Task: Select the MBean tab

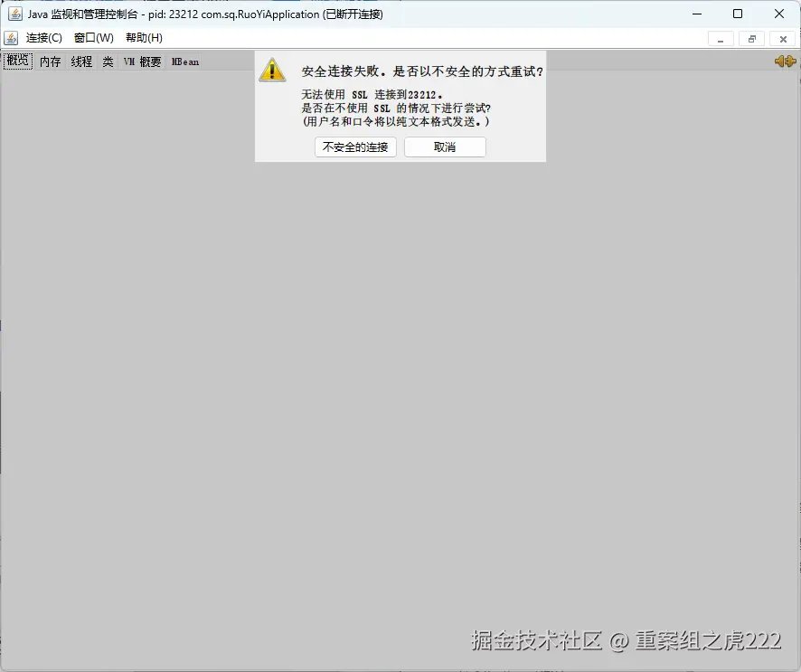Action: pyautogui.click(x=184, y=61)
